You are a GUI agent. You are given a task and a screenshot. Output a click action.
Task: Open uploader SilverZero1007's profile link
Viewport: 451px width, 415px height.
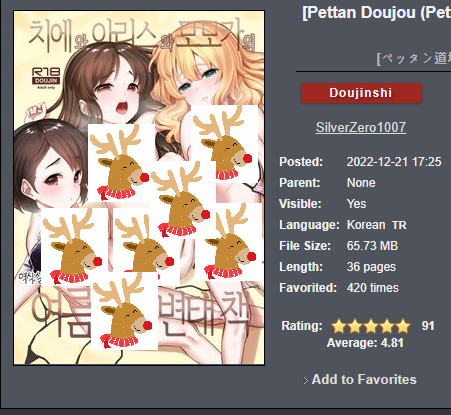(361, 127)
